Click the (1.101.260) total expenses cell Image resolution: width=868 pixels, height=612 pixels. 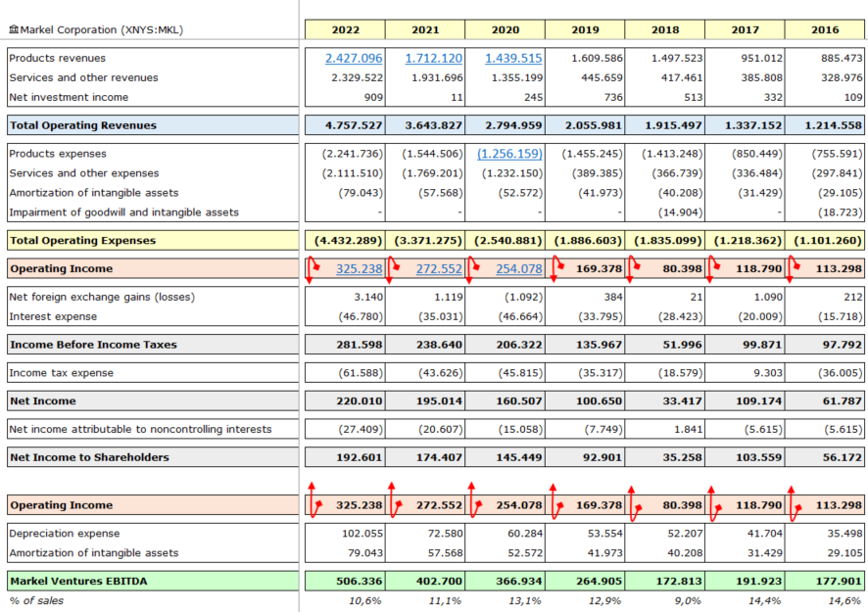click(825, 241)
